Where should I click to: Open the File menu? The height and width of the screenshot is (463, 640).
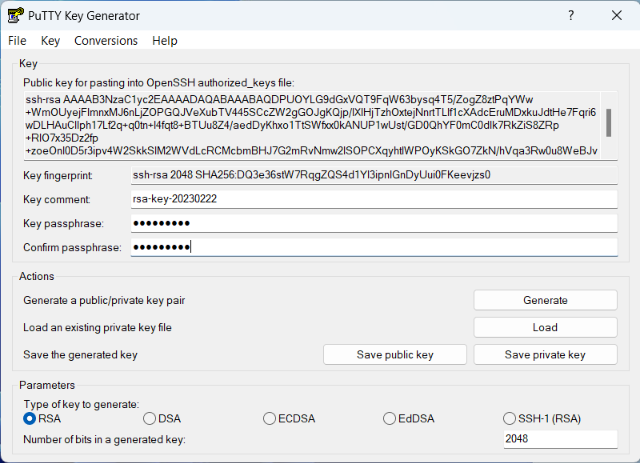[17, 41]
